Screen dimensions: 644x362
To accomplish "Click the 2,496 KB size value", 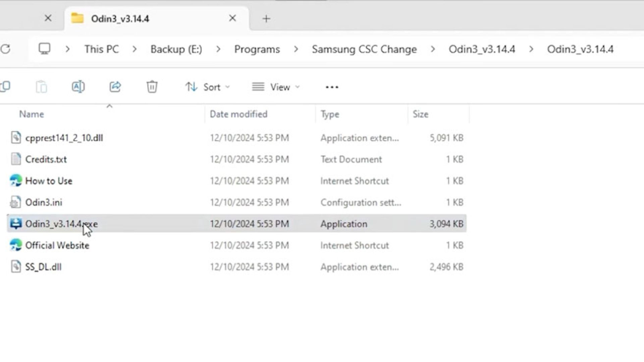I will [446, 267].
